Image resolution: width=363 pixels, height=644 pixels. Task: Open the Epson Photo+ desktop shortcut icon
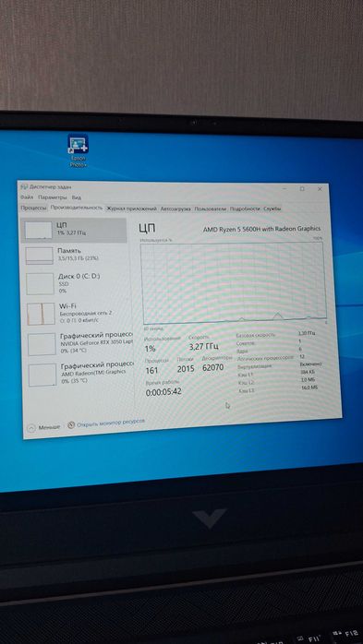tap(79, 150)
